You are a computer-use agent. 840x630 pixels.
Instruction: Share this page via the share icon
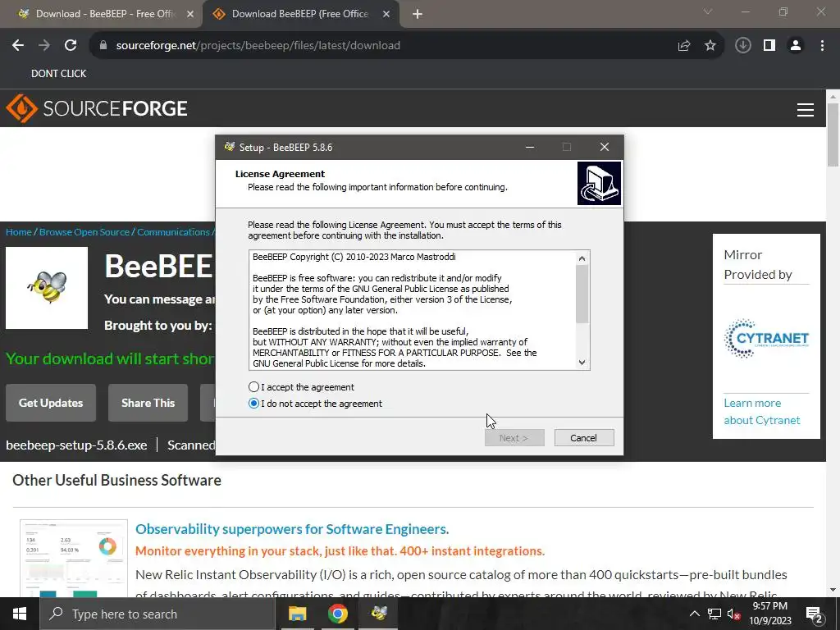(684, 46)
